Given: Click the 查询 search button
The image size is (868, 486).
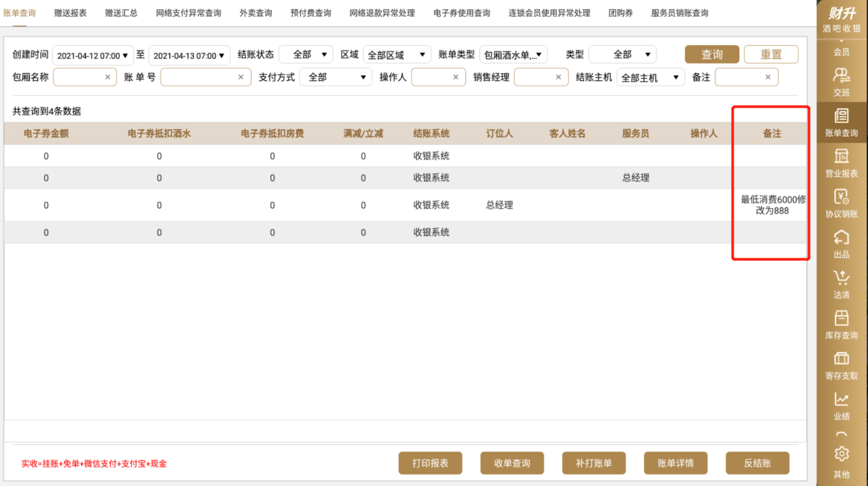Looking at the screenshot, I should [712, 54].
